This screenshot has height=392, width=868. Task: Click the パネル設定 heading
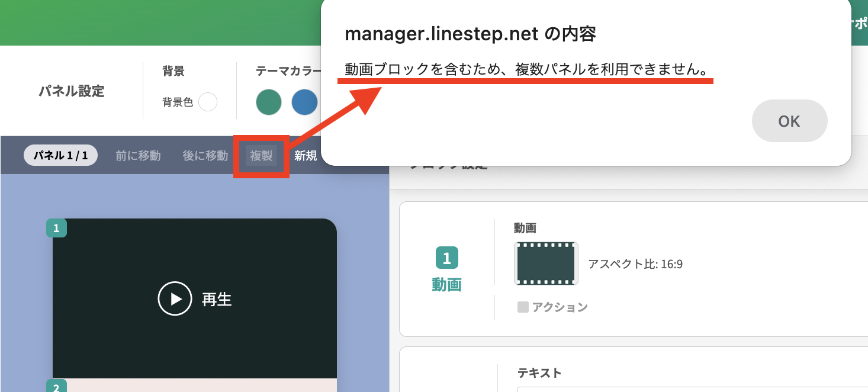pyautogui.click(x=72, y=91)
